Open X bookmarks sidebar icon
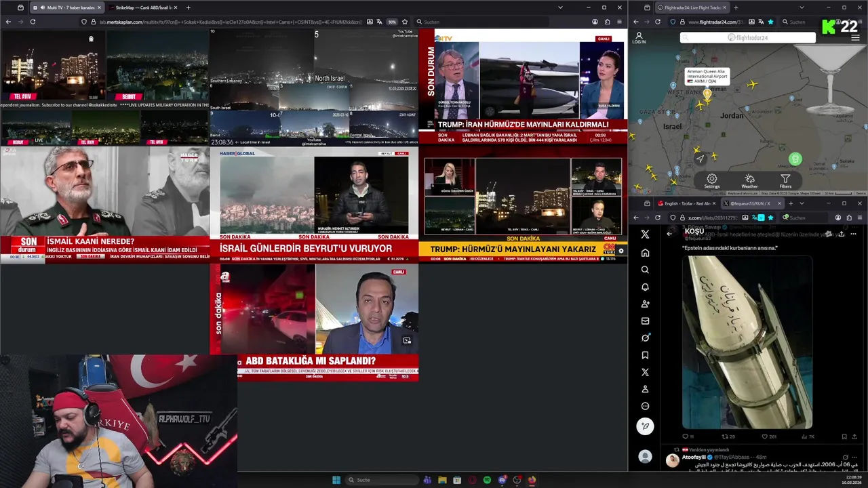 point(645,355)
